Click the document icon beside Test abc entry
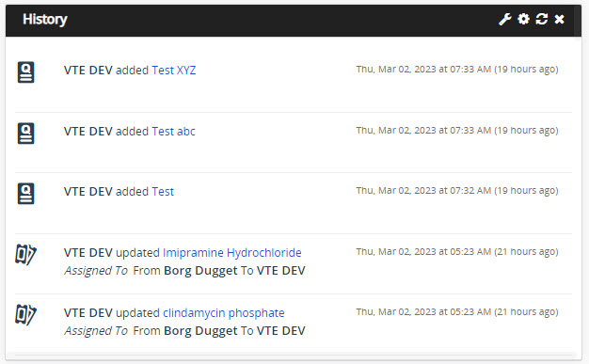The height and width of the screenshot is (364, 589). [26, 133]
